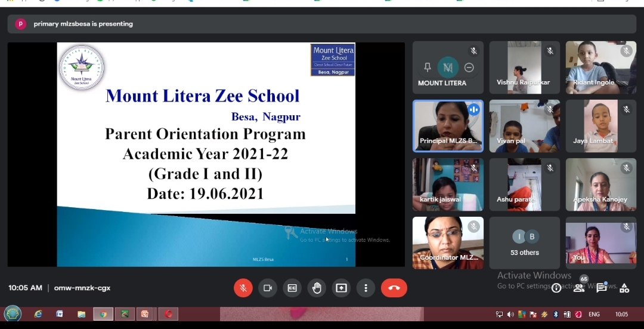Turn on captions with the CC button

tap(292, 288)
